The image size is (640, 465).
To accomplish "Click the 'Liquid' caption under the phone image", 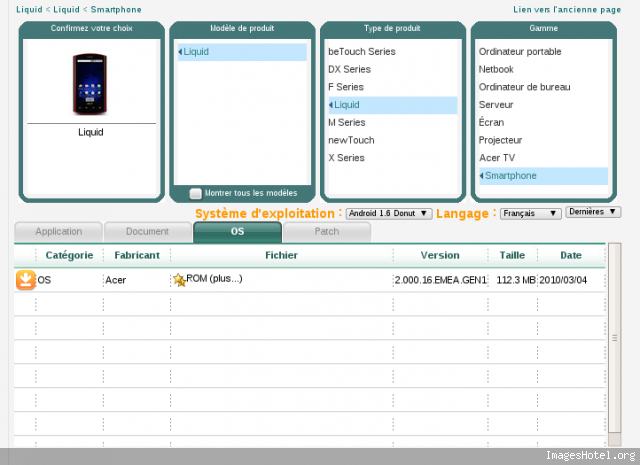I will 91,132.
